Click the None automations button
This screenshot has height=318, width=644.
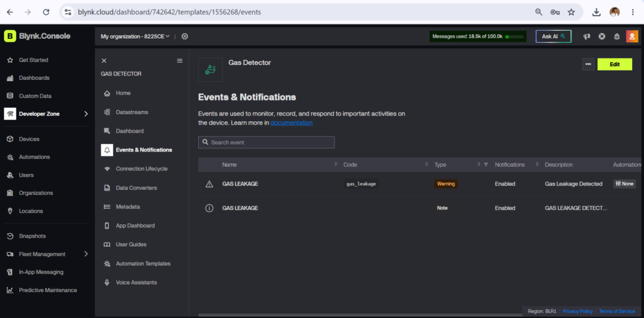pos(624,184)
